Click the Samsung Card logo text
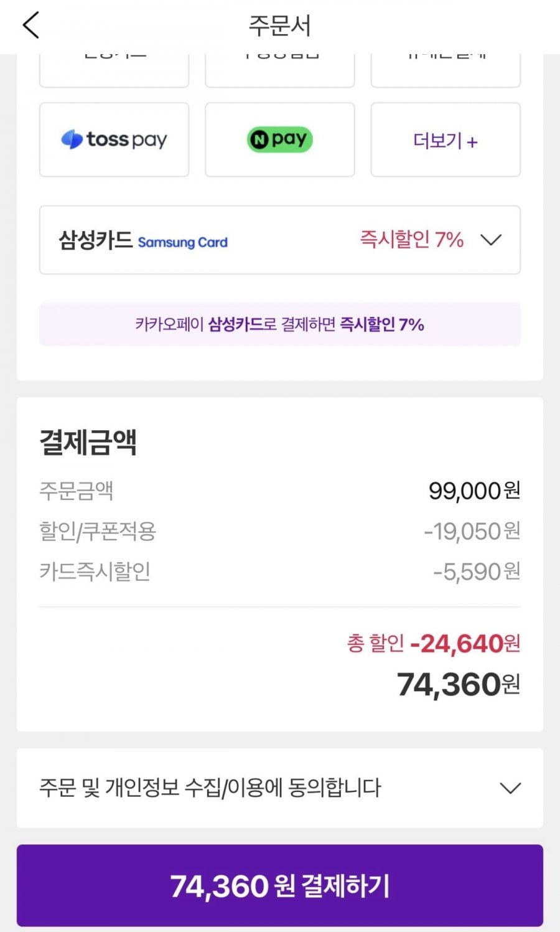Viewport: 560px width, 932px height. click(x=182, y=242)
